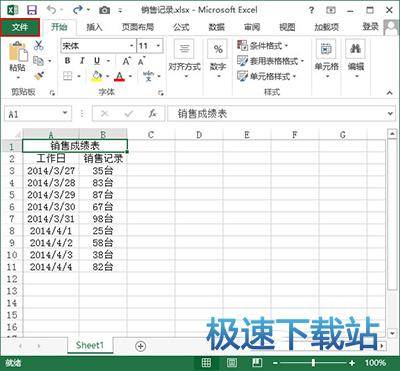Switch to Normal view icon
The height and width of the screenshot is (371, 400).
pyautogui.click(x=206, y=363)
